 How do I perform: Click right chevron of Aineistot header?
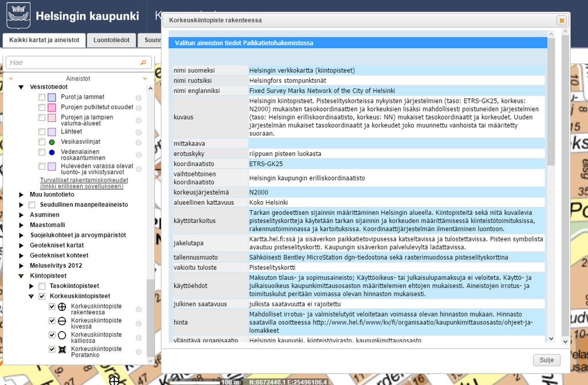[145, 78]
